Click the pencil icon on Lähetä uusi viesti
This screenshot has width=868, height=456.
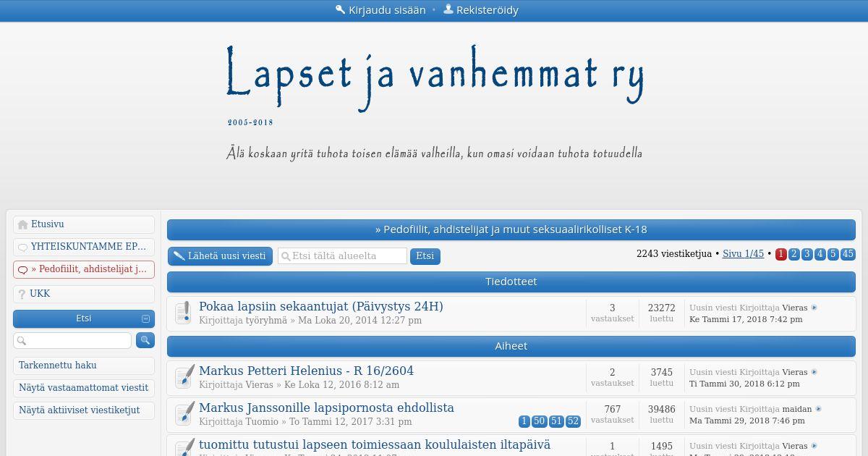179,256
